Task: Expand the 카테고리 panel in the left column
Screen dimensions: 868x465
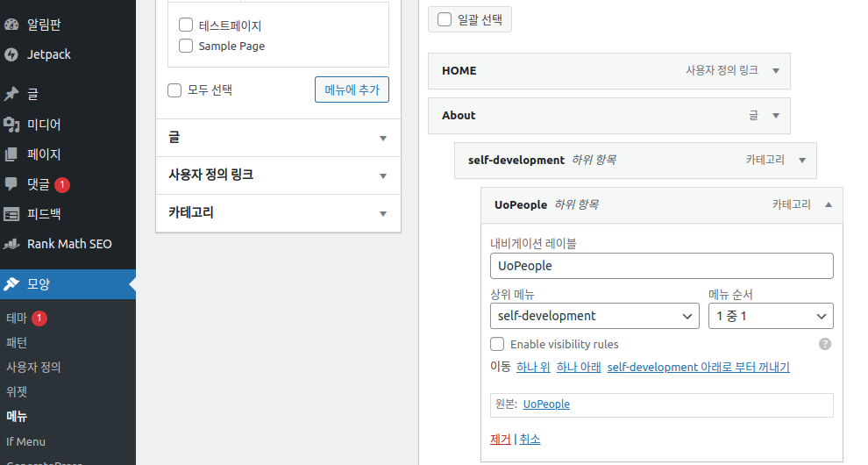Action: [x=382, y=213]
